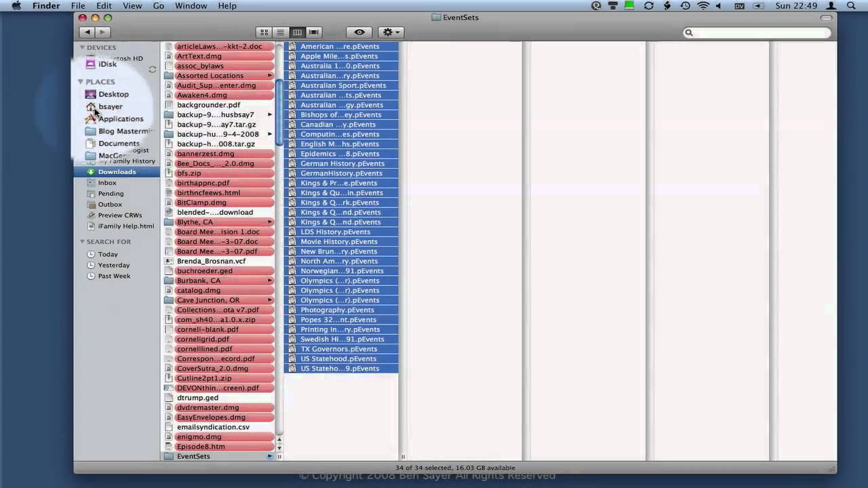Expand the backup-9....husbsay7 folder arrow
Image resolution: width=868 pixels, height=488 pixels.
tap(270, 115)
